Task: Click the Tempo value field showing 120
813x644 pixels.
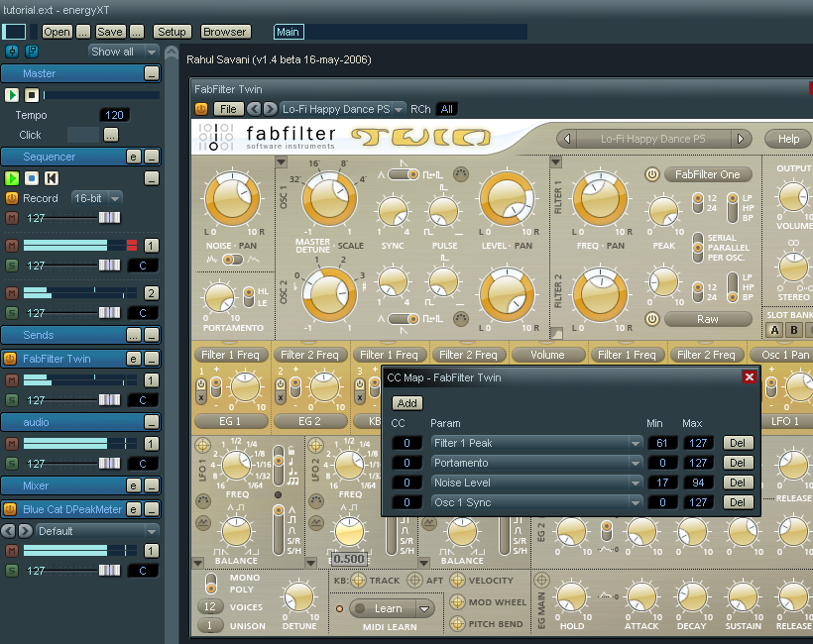Action: click(x=115, y=115)
